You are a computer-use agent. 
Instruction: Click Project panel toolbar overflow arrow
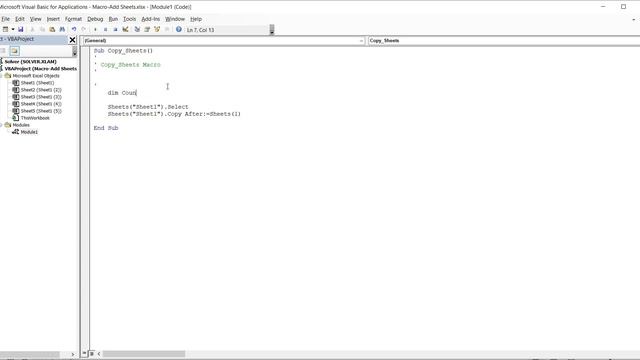[74, 51]
